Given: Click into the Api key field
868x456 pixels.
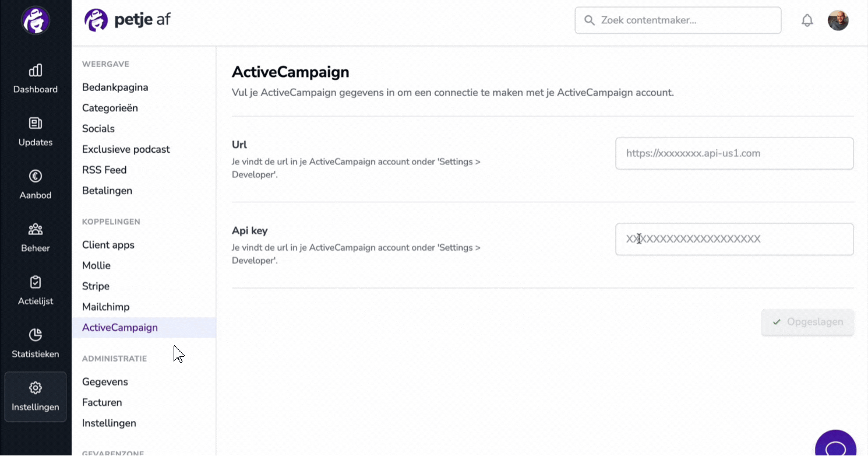Looking at the screenshot, I should 735,239.
